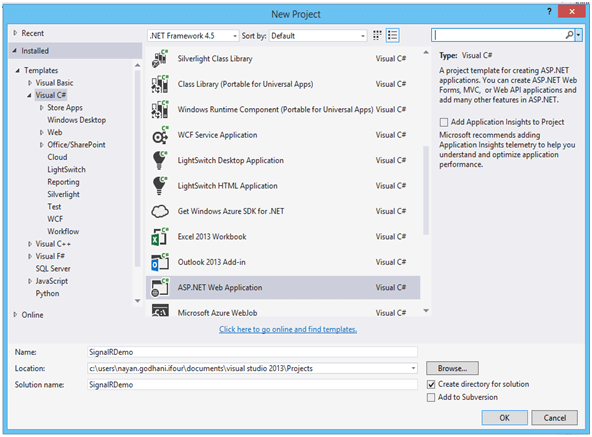Click template list scrollbar down arrow

[426, 311]
